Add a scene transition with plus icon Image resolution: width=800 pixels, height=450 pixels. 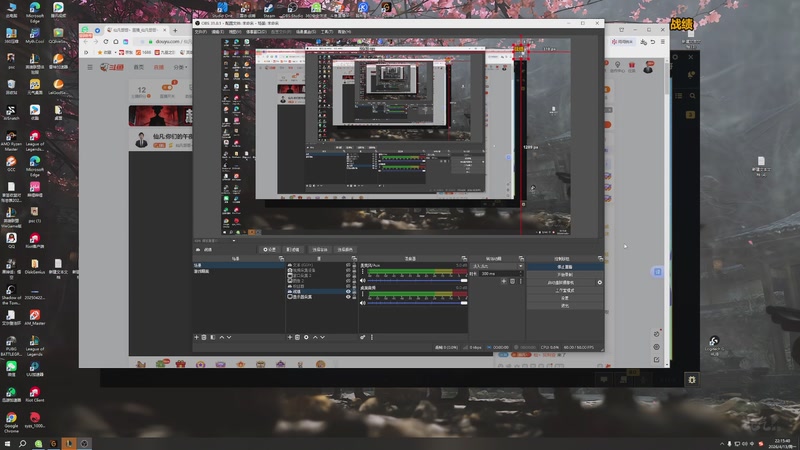pos(504,281)
